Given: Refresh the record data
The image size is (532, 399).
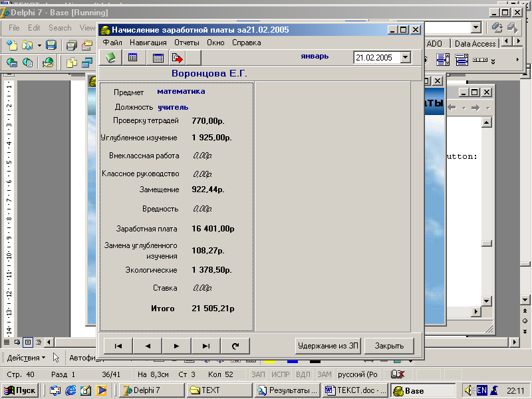Looking at the screenshot, I should coord(235,346).
